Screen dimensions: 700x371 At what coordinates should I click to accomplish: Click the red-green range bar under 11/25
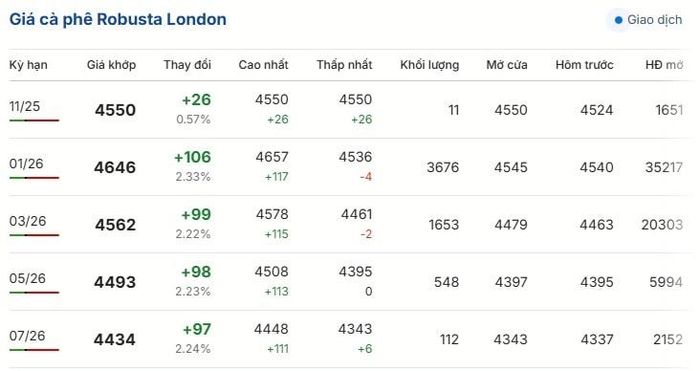[34, 120]
